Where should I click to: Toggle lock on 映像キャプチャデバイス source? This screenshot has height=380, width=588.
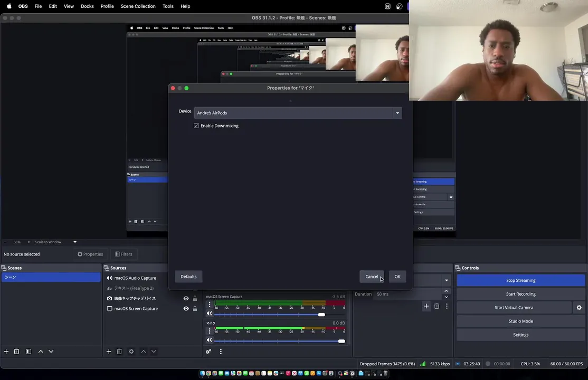click(x=195, y=299)
